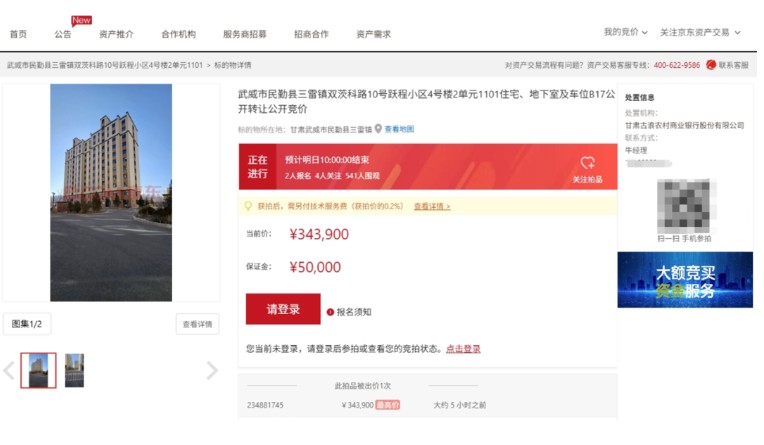Click the 关注拍品 heart icon
The height and width of the screenshot is (445, 764).
click(x=587, y=163)
